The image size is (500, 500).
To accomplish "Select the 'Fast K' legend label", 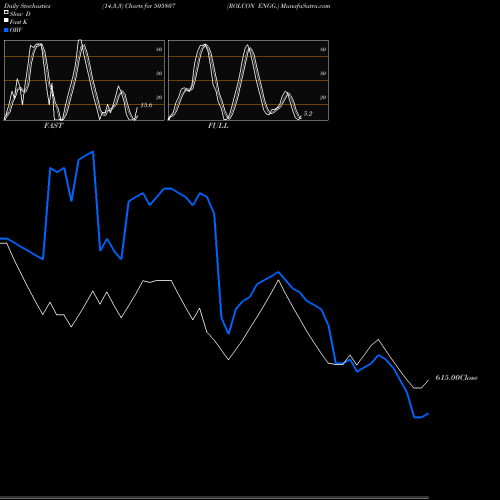I will click(19, 22).
